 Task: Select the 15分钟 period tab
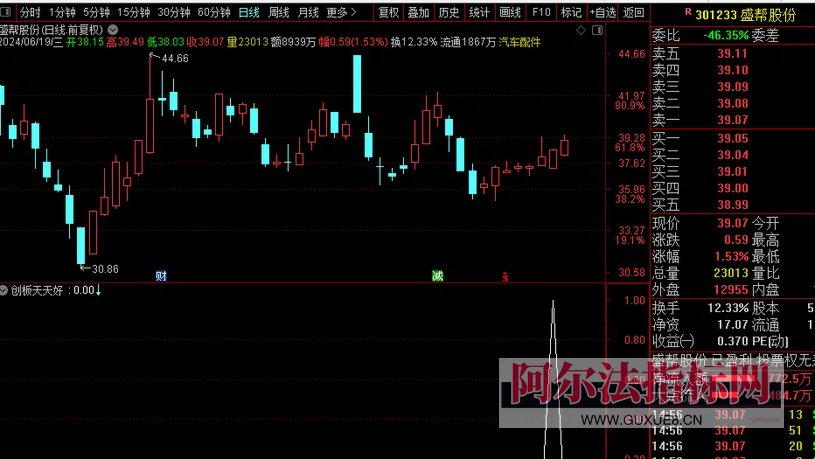(134, 12)
